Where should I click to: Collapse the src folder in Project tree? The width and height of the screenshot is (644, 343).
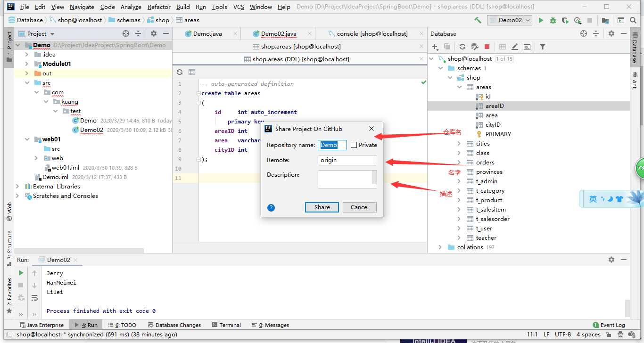[27, 83]
